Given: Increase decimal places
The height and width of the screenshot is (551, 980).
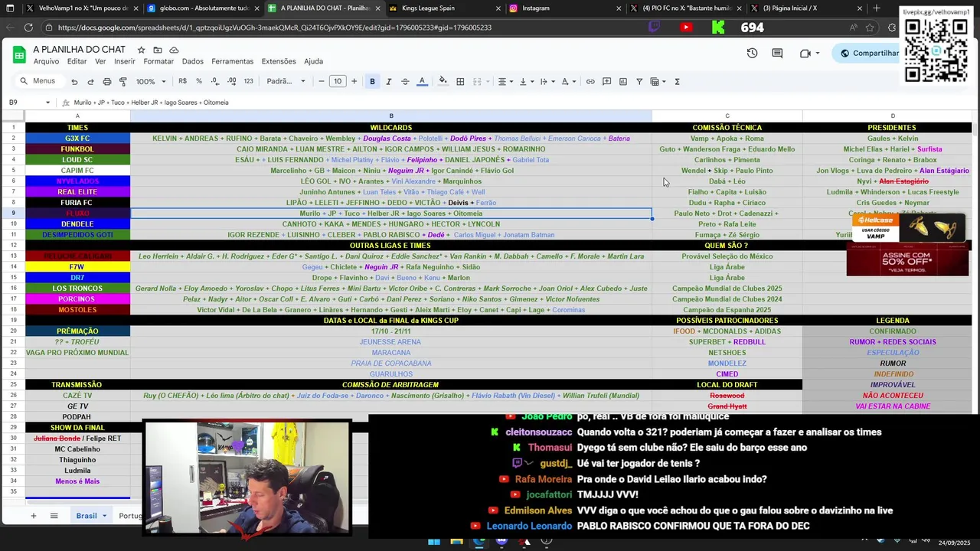Looking at the screenshot, I should tap(230, 81).
